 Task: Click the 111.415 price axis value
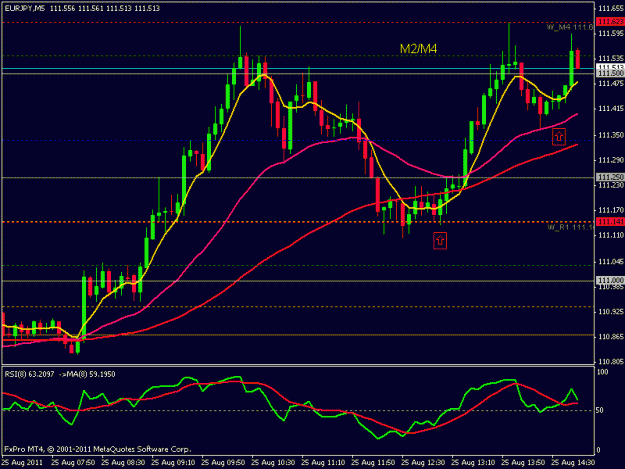pos(611,108)
